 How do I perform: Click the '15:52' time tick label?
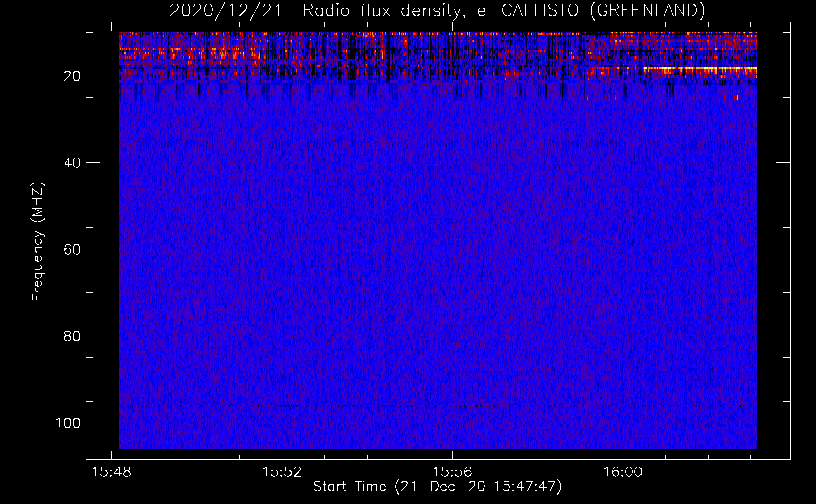[x=282, y=472]
